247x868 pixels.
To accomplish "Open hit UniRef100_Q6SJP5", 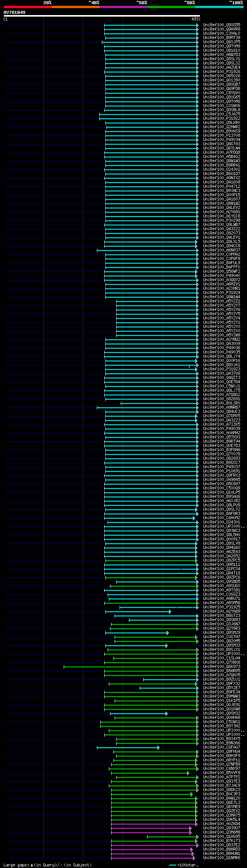I will 222,42.
